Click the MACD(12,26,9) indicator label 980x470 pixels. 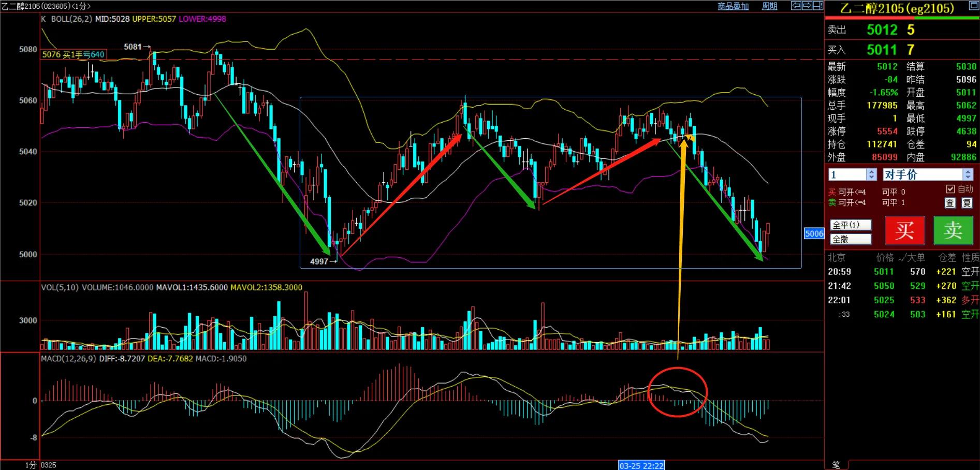click(68, 359)
